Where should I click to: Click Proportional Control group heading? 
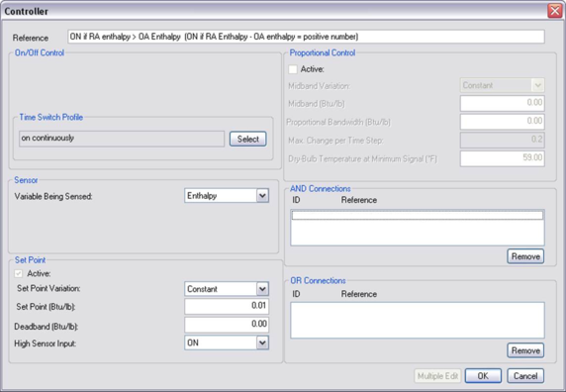pos(323,53)
